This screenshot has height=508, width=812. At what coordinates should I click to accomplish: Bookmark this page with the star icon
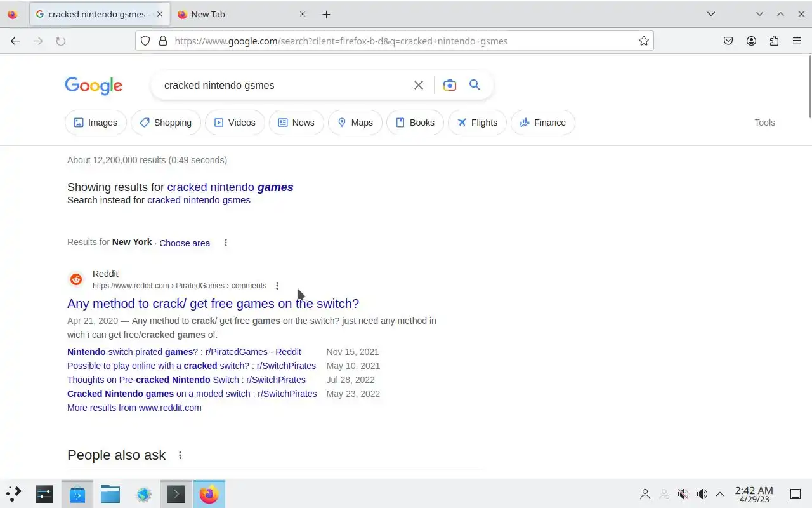pos(644,41)
